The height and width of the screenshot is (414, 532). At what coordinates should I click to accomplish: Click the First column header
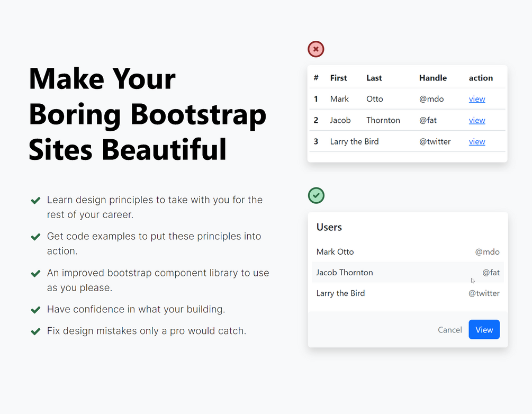pyautogui.click(x=339, y=78)
